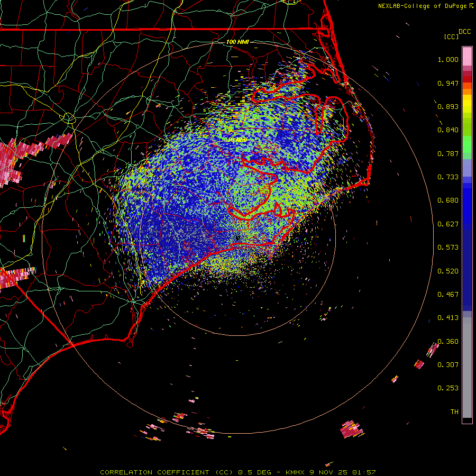Select the 0.467 scale value

tap(448, 295)
